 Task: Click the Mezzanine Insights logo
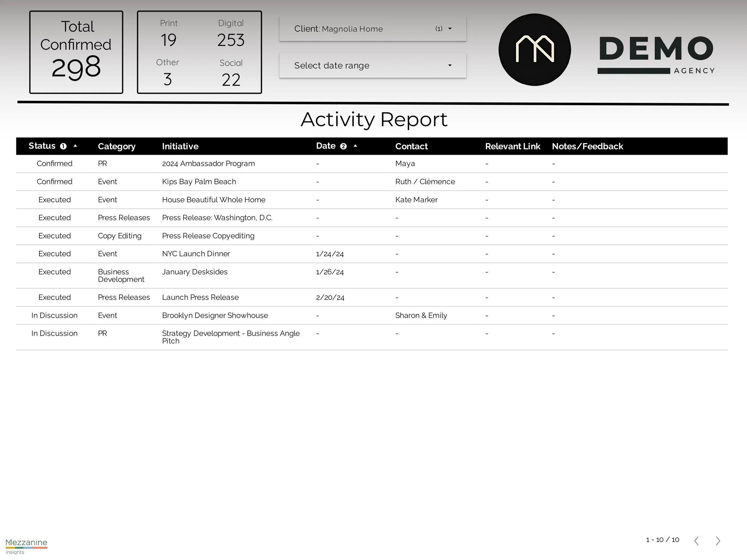click(26, 546)
